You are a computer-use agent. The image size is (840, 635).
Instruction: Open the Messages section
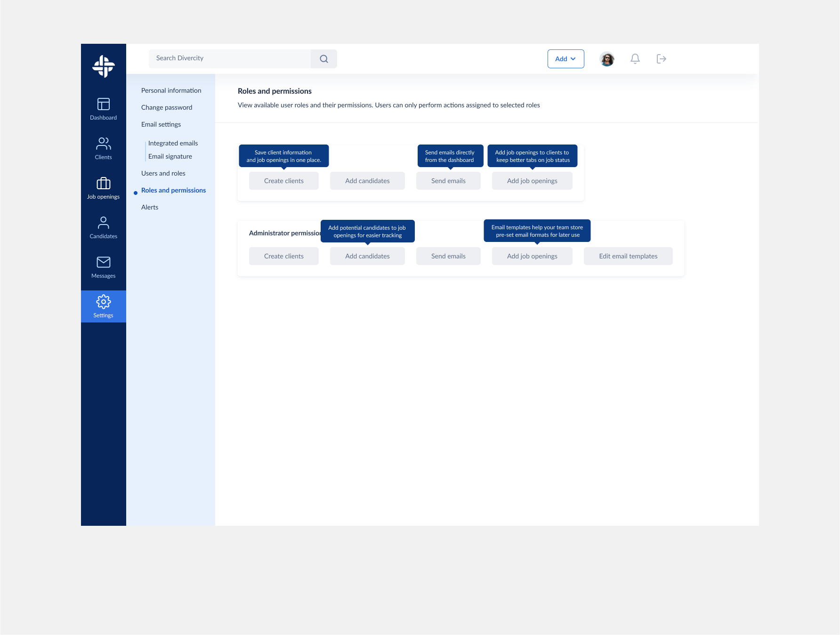pyautogui.click(x=104, y=267)
